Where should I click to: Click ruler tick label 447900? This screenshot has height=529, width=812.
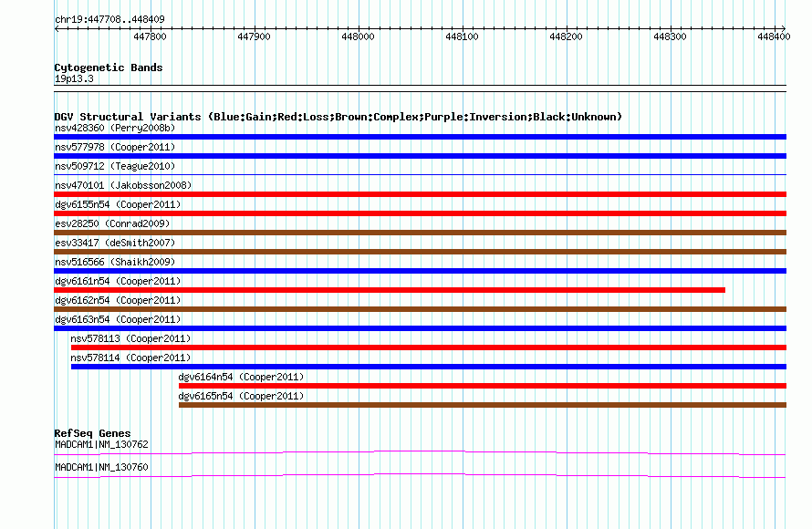[255, 36]
